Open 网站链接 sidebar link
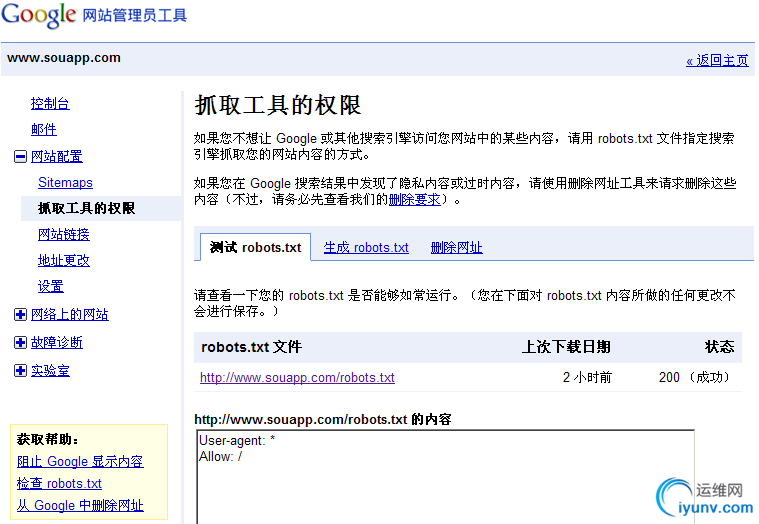The width and height of the screenshot is (759, 524). 64,235
